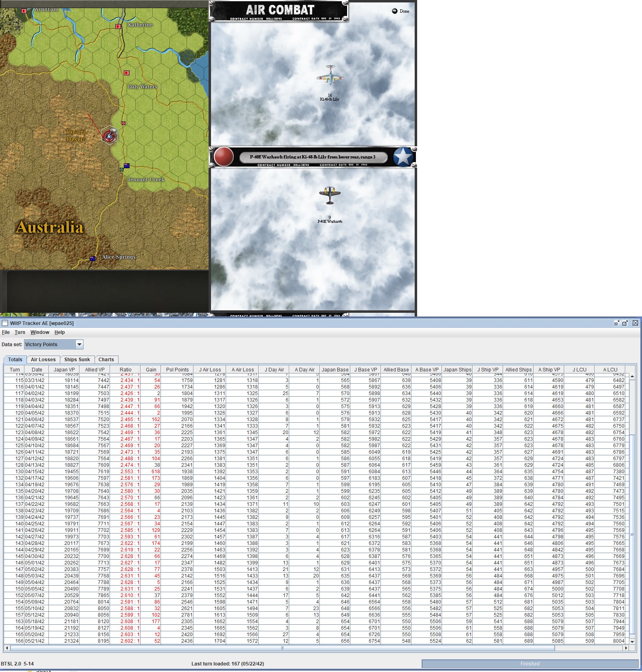
Task: Click the Japan Base column header
Action: 335,370
